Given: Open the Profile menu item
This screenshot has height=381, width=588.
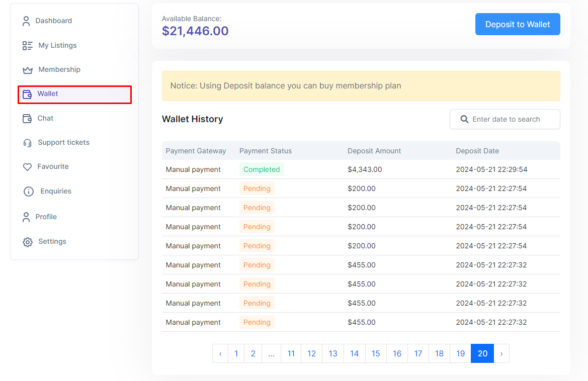Looking at the screenshot, I should 46,217.
